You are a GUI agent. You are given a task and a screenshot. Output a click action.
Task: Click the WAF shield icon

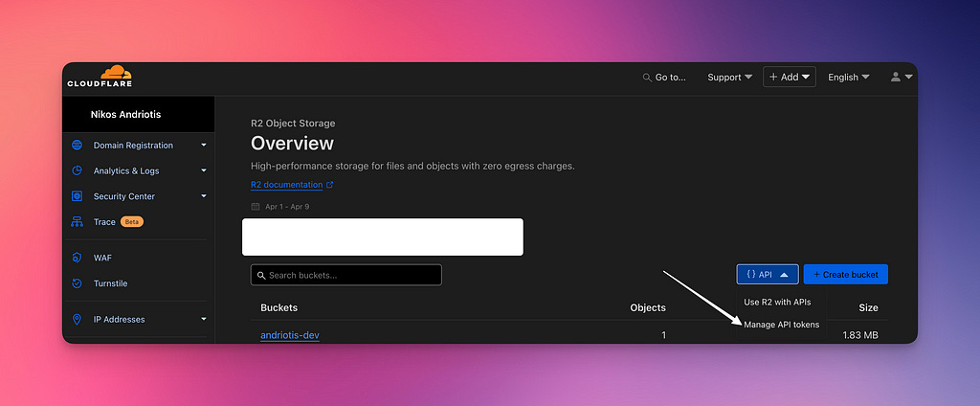click(x=77, y=258)
